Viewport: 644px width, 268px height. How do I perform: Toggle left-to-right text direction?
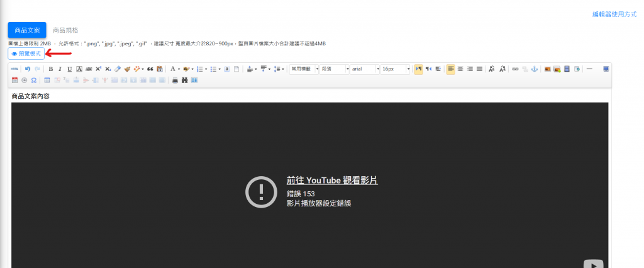click(x=419, y=69)
